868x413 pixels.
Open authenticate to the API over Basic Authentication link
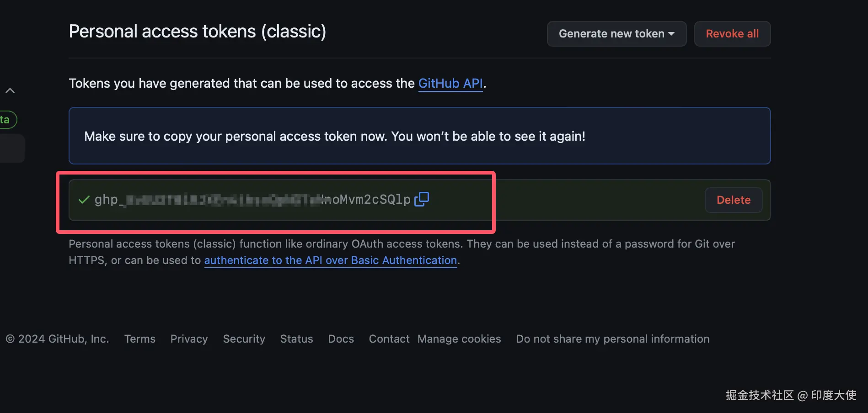pyautogui.click(x=330, y=260)
